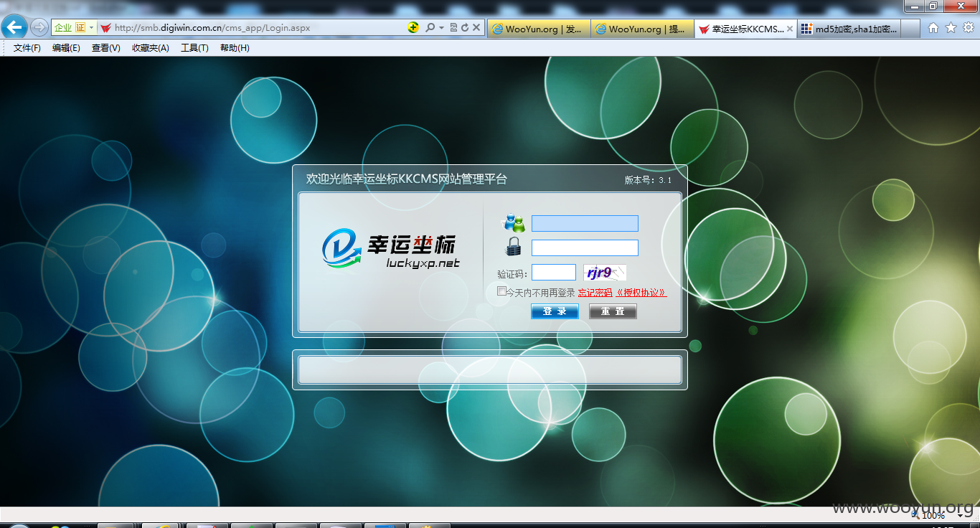
Task: Switch to WooYun.org | 提... tab
Action: (642, 29)
